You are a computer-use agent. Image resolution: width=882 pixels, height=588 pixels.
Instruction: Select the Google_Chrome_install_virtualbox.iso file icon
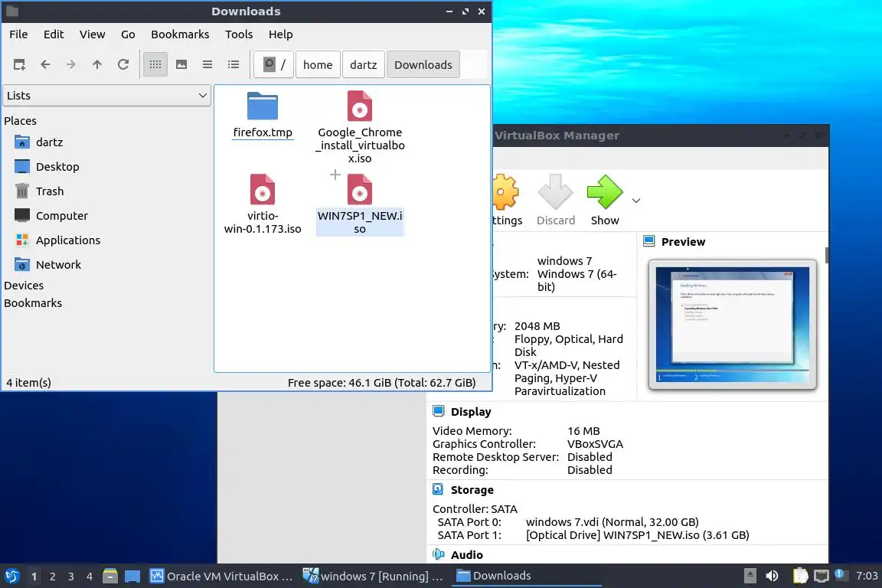pyautogui.click(x=359, y=106)
